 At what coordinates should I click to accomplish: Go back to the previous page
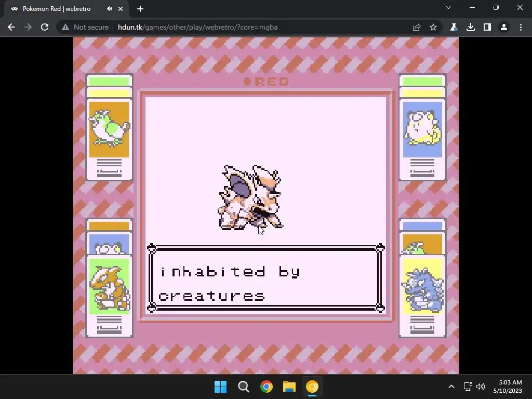point(11,27)
